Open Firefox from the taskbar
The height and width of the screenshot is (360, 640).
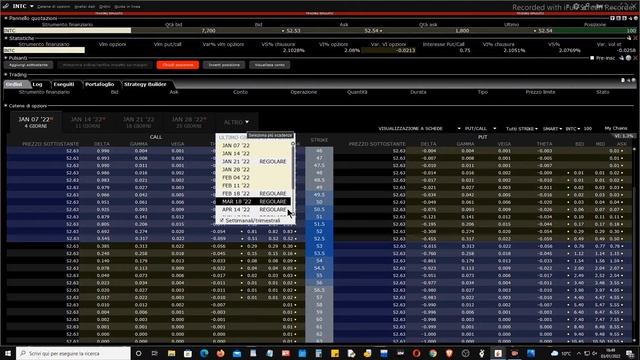tap(220, 353)
